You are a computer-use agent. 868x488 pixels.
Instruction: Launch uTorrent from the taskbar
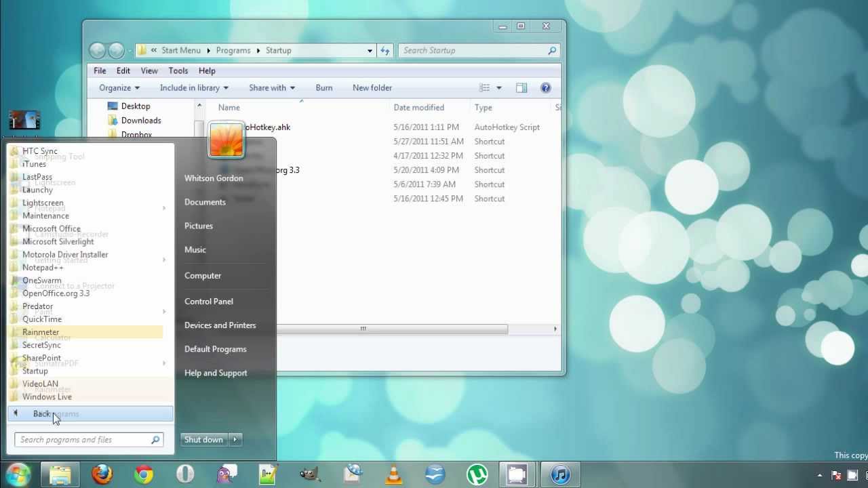pos(477,474)
